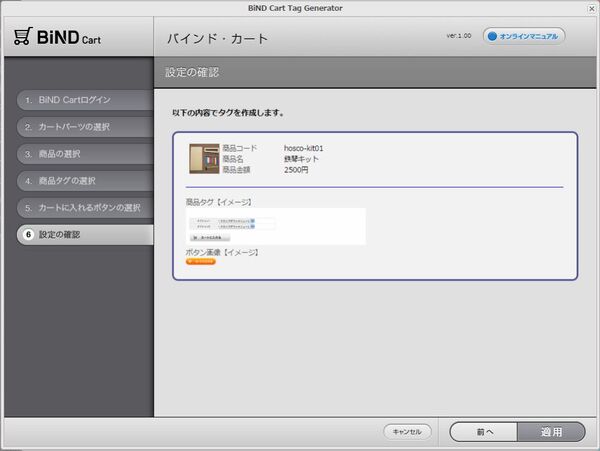The height and width of the screenshot is (451, 600).
Task: Select step 6 設定の確認
Action: tap(85, 234)
